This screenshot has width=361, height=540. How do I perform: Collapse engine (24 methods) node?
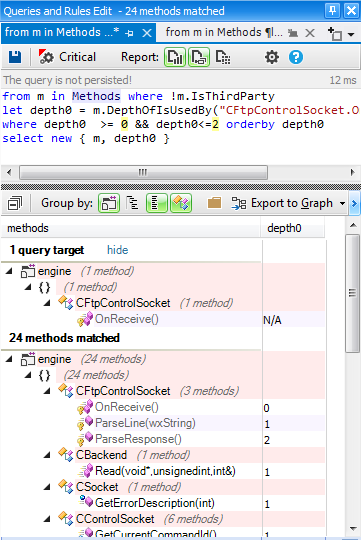click(x=10, y=359)
